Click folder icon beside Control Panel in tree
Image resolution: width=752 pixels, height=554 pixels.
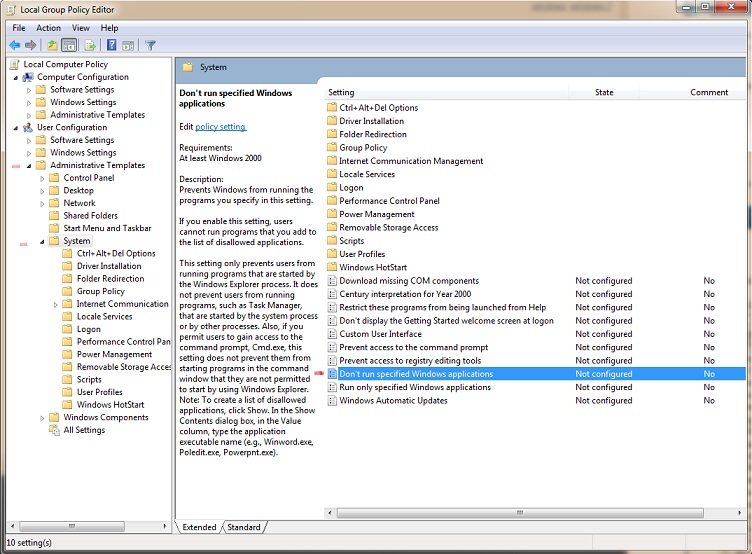point(54,178)
